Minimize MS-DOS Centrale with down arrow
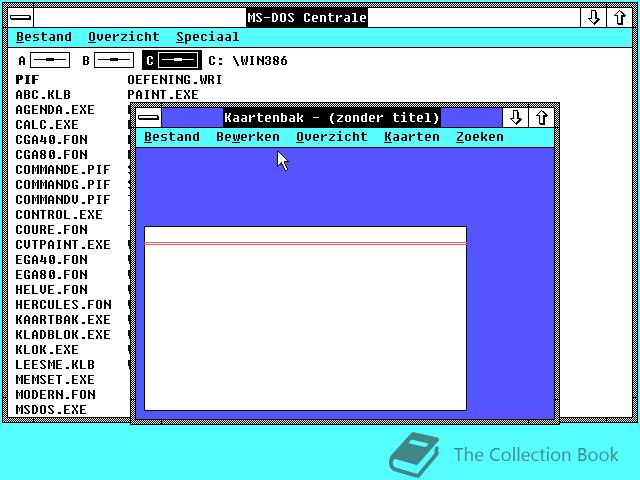The height and width of the screenshot is (480, 640). [593, 18]
